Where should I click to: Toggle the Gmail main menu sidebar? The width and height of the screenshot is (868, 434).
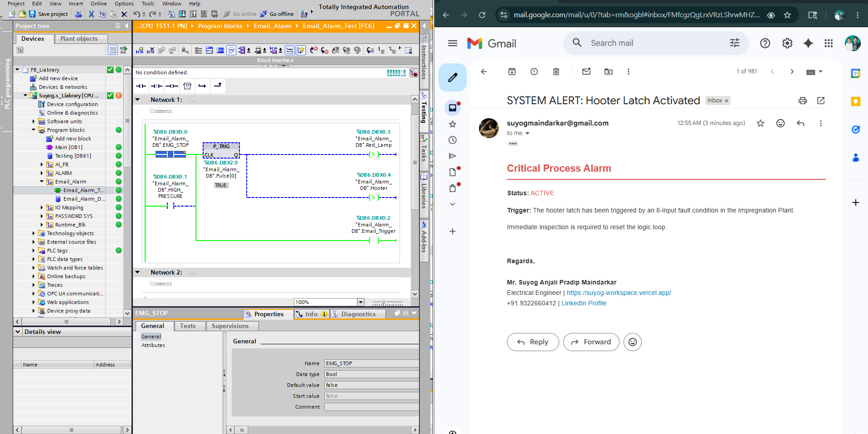[453, 43]
